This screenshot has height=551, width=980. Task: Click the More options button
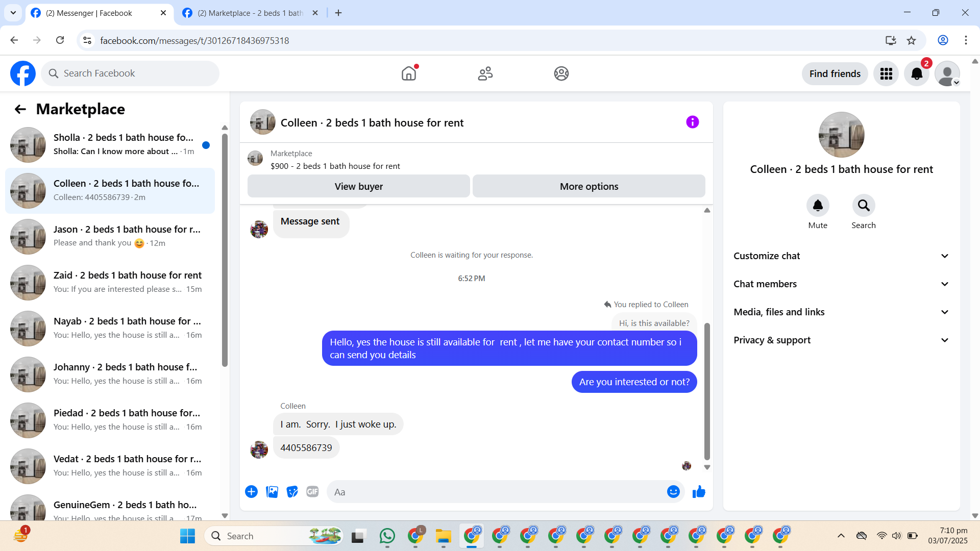(589, 187)
